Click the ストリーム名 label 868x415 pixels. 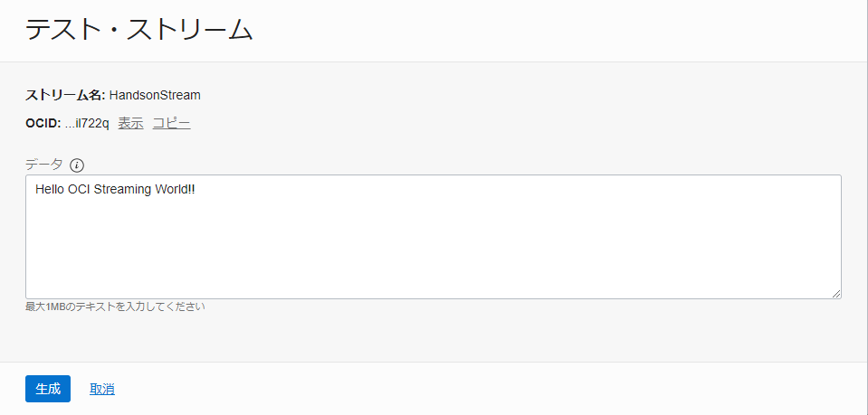click(x=65, y=95)
